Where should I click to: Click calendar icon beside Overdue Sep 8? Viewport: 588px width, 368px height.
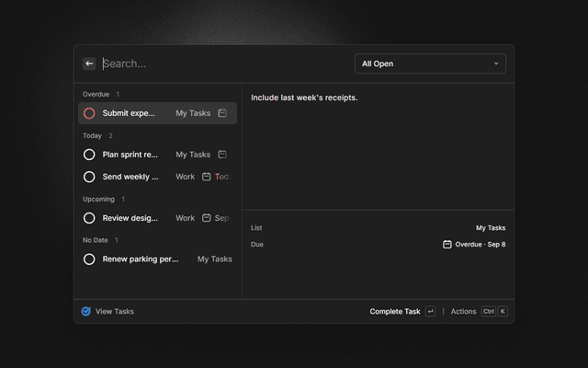click(447, 245)
